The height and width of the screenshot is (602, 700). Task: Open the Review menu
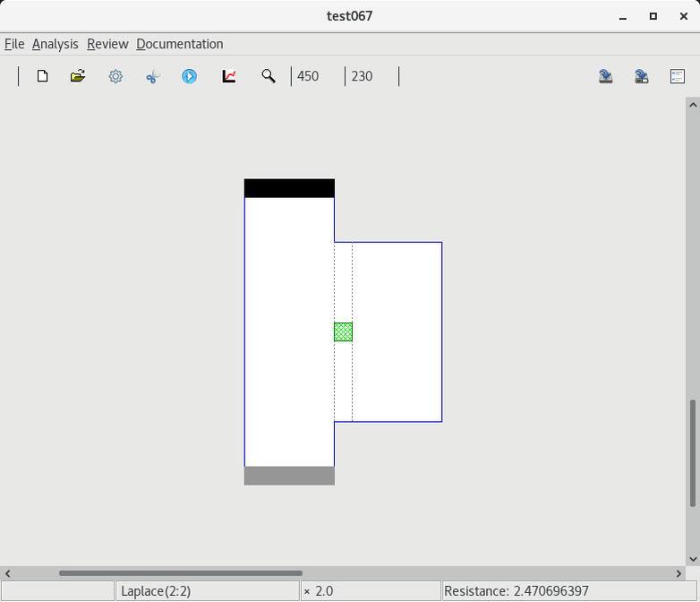(x=107, y=44)
